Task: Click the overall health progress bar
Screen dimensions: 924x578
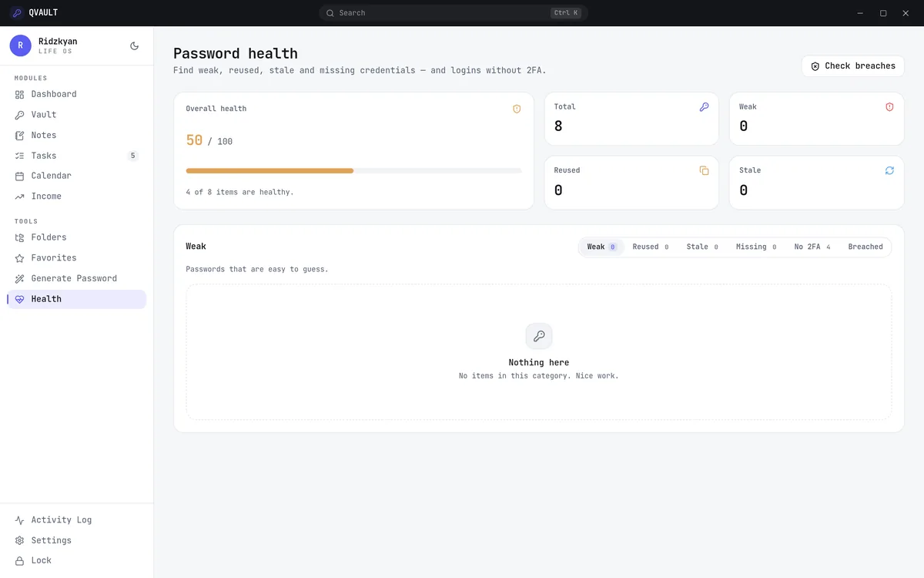Action: [354, 170]
